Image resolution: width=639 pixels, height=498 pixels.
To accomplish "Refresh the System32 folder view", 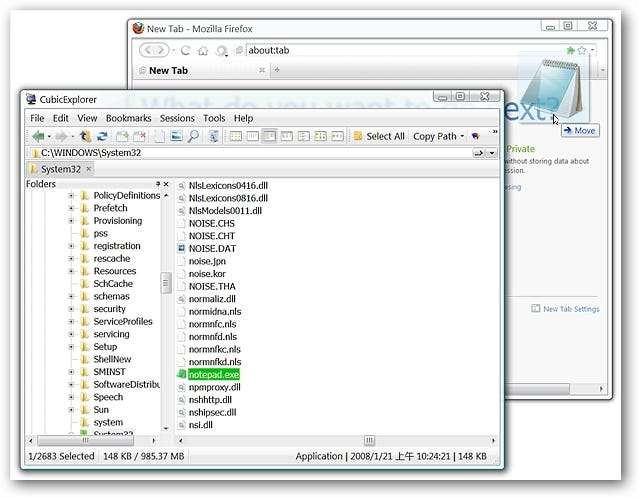I will click(102, 136).
